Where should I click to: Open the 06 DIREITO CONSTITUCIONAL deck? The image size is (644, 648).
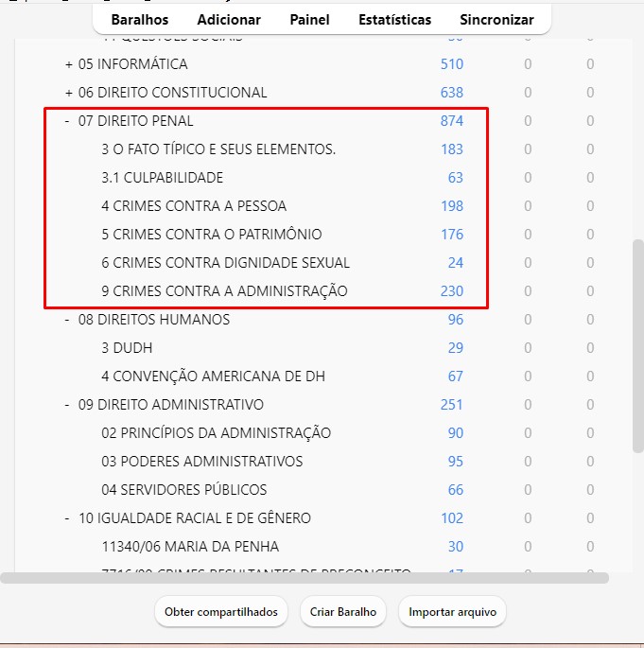[x=172, y=93]
